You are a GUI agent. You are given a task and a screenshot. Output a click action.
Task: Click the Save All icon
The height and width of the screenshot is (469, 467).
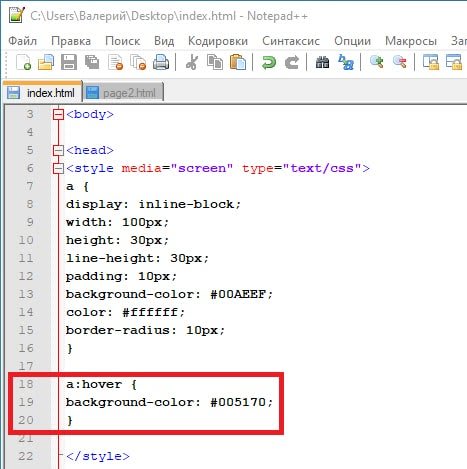pyautogui.click(x=92, y=62)
